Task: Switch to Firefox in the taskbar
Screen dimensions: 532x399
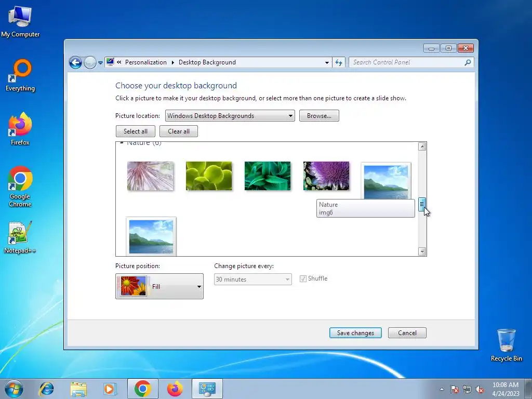Action: click(175, 389)
